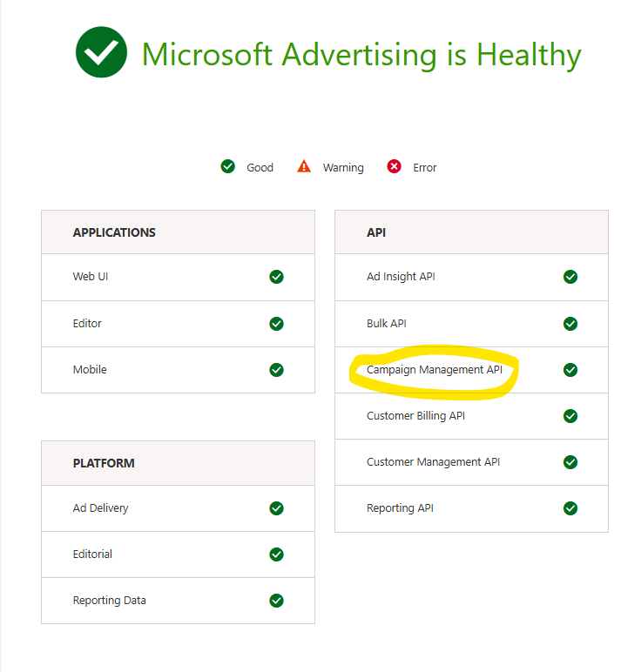Click Customer Management API status checkmark

(570, 462)
